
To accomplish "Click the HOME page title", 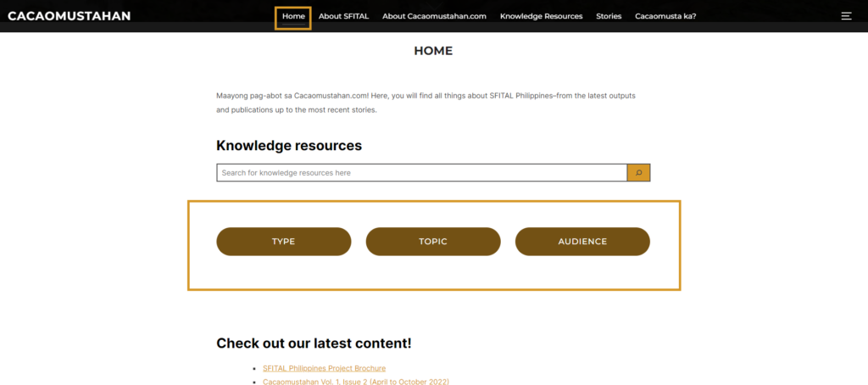I will coord(433,51).
